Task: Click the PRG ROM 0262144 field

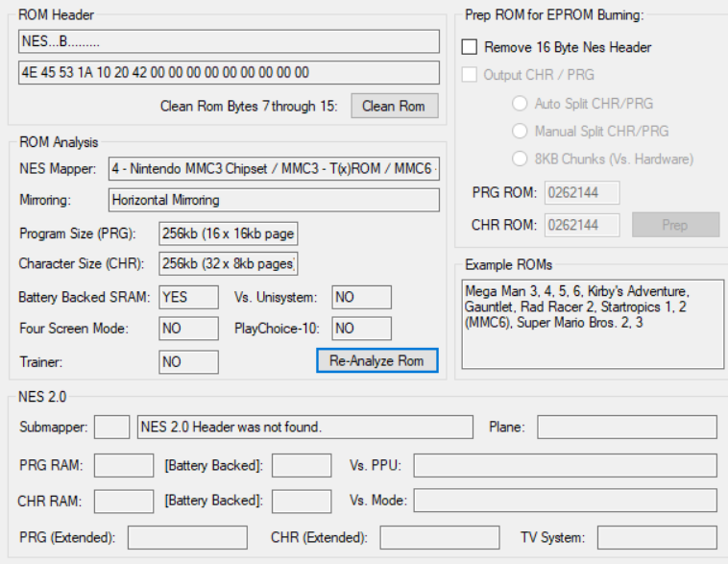Action: coord(582,192)
